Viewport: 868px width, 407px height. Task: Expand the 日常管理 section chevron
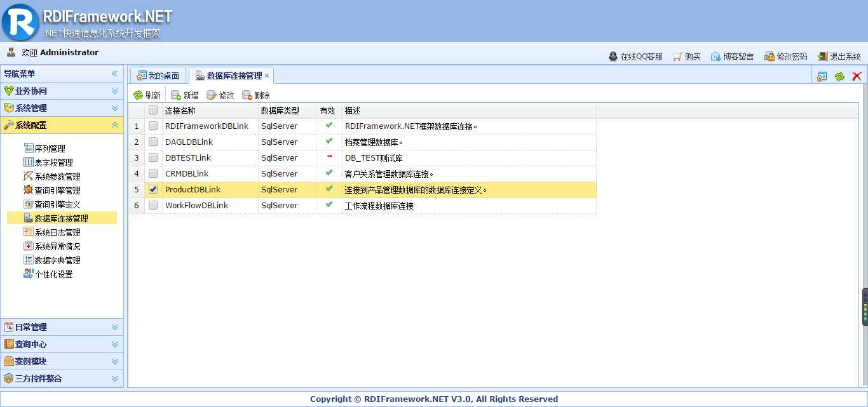pos(115,327)
